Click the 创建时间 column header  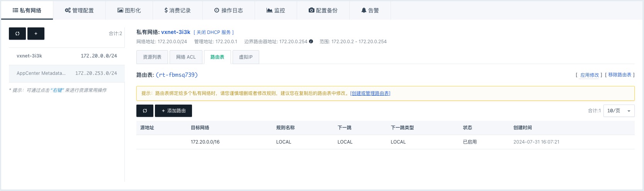[x=523, y=128]
